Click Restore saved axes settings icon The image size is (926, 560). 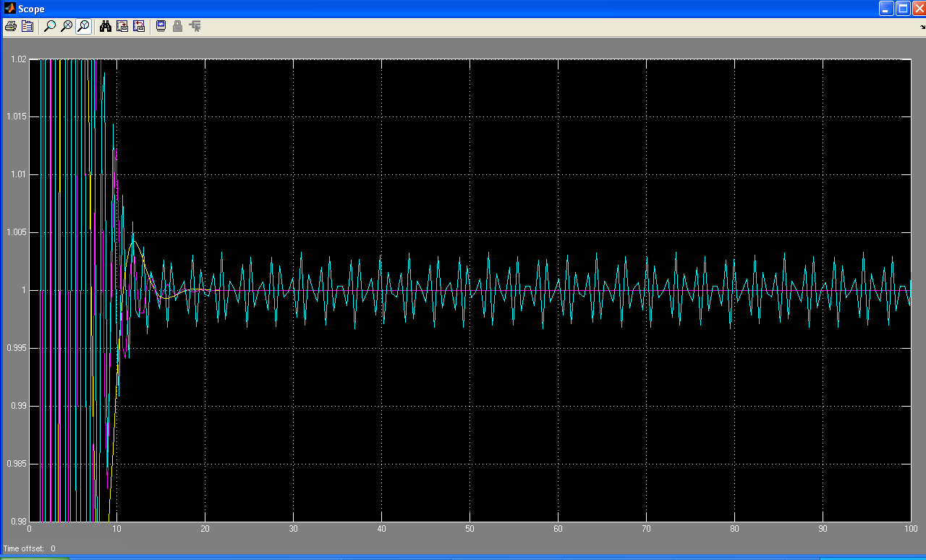tap(139, 27)
